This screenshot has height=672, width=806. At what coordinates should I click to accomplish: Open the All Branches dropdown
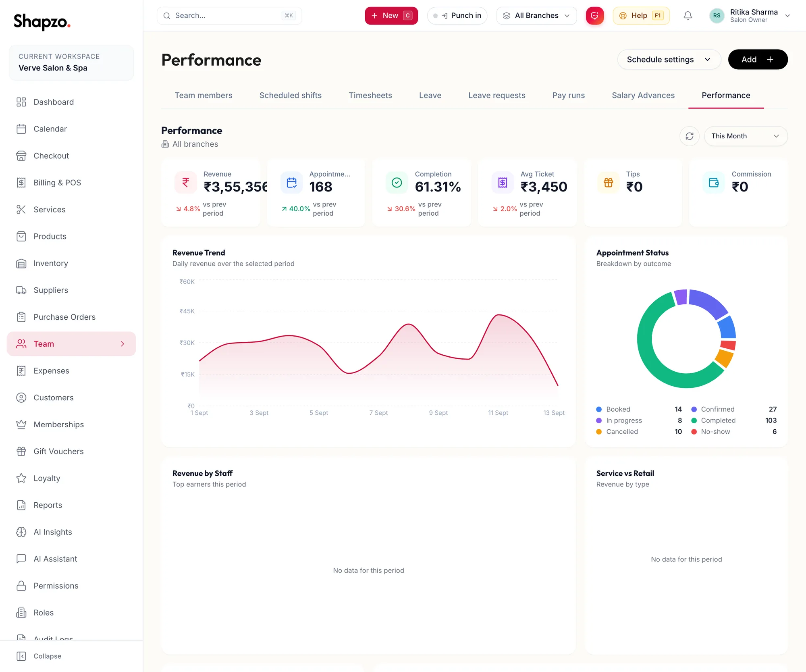536,16
